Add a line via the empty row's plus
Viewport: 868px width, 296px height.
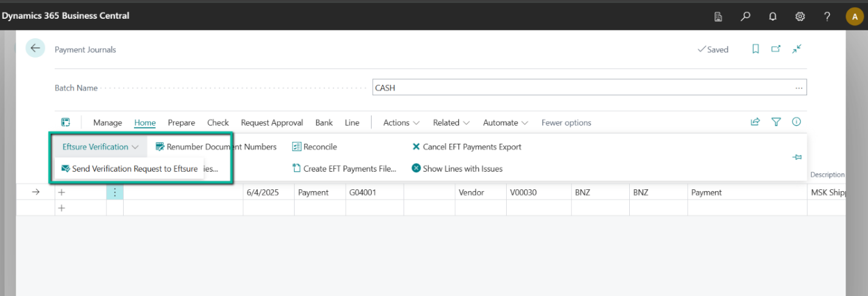[61, 208]
